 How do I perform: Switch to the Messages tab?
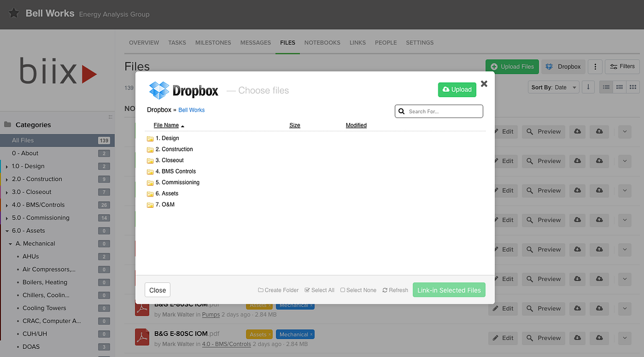pyautogui.click(x=255, y=42)
